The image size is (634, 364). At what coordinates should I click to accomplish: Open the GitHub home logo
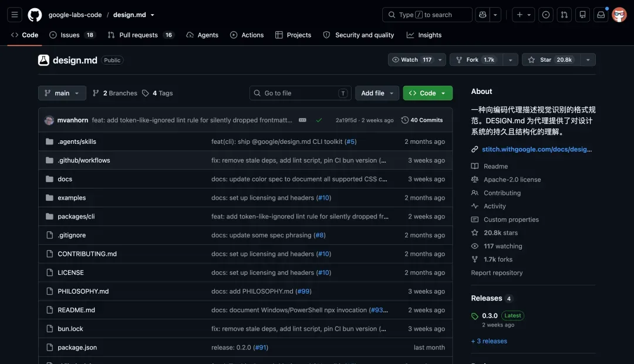pyautogui.click(x=35, y=15)
